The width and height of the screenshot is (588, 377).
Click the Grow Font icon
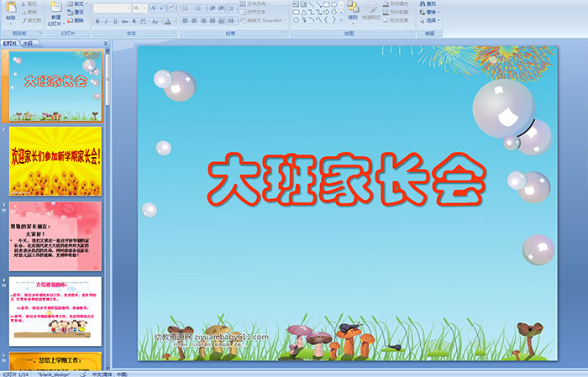pyautogui.click(x=154, y=8)
